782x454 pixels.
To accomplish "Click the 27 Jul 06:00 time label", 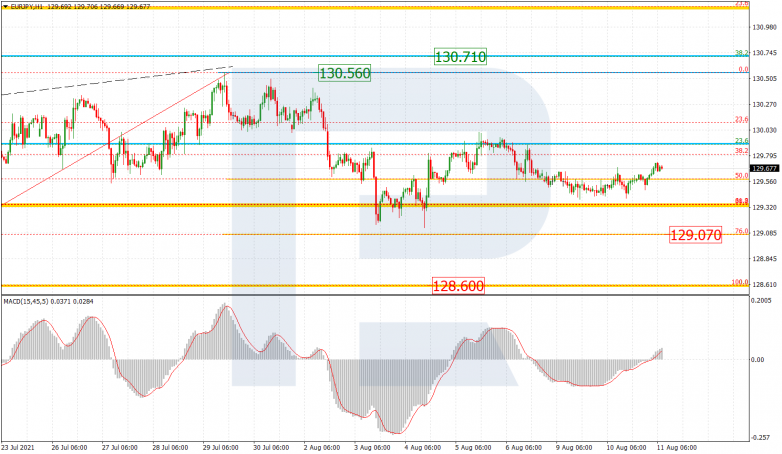I will pos(120,448).
